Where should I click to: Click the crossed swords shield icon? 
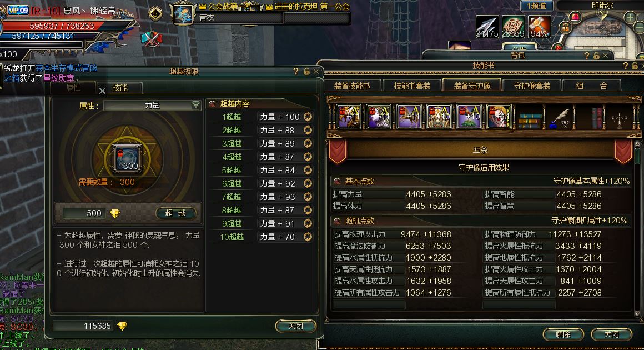[x=152, y=39]
